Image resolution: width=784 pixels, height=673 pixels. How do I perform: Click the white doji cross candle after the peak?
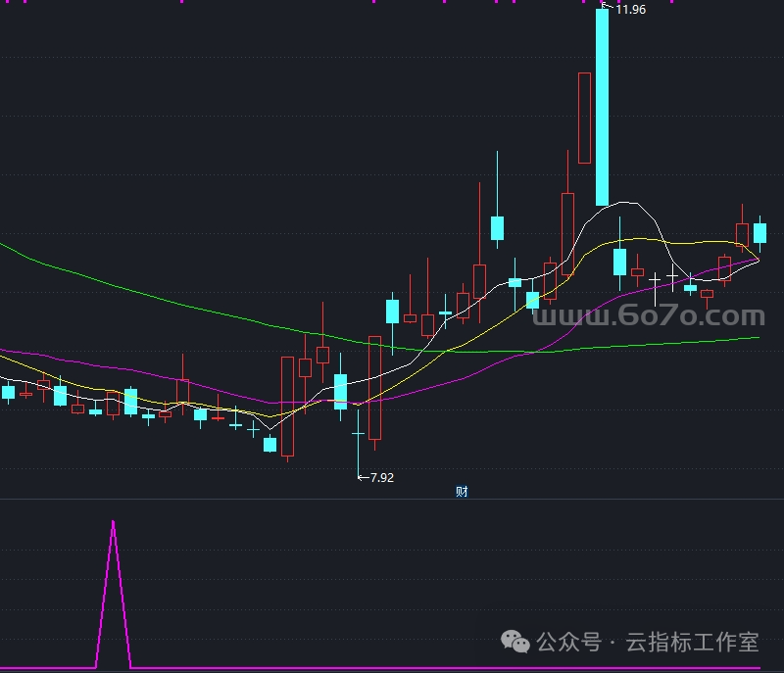coord(672,278)
